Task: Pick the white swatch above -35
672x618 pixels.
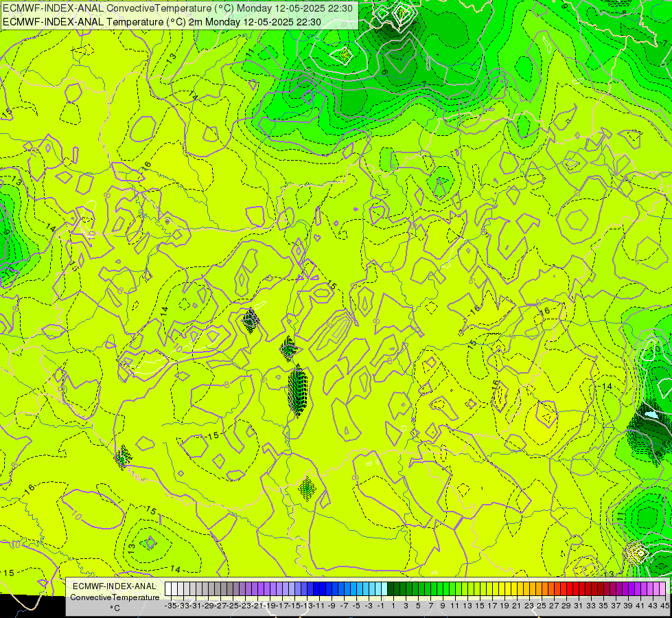Action: point(168,589)
